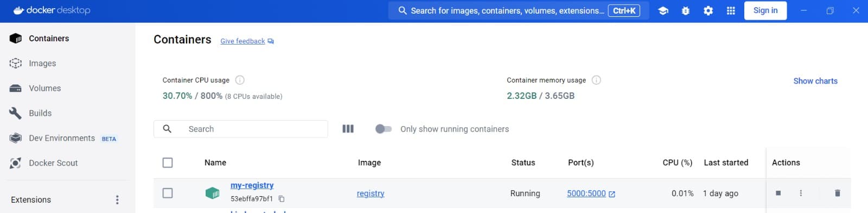This screenshot has width=868, height=213.
Task: Open more actions menu for my-registry
Action: (x=801, y=193)
